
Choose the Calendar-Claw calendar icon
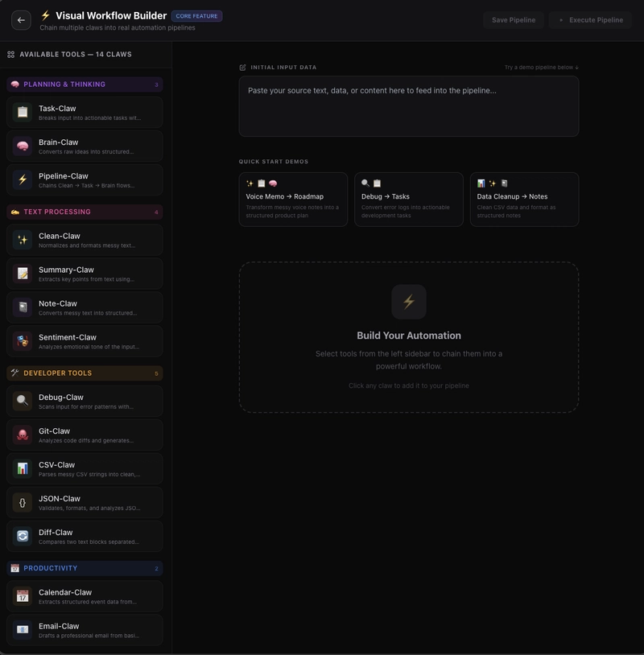[23, 596]
